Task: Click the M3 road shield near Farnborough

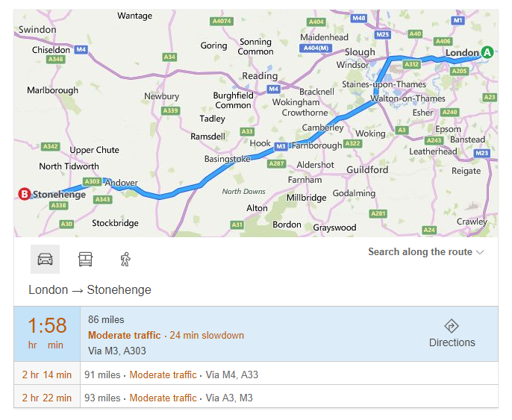Action: 281,146
